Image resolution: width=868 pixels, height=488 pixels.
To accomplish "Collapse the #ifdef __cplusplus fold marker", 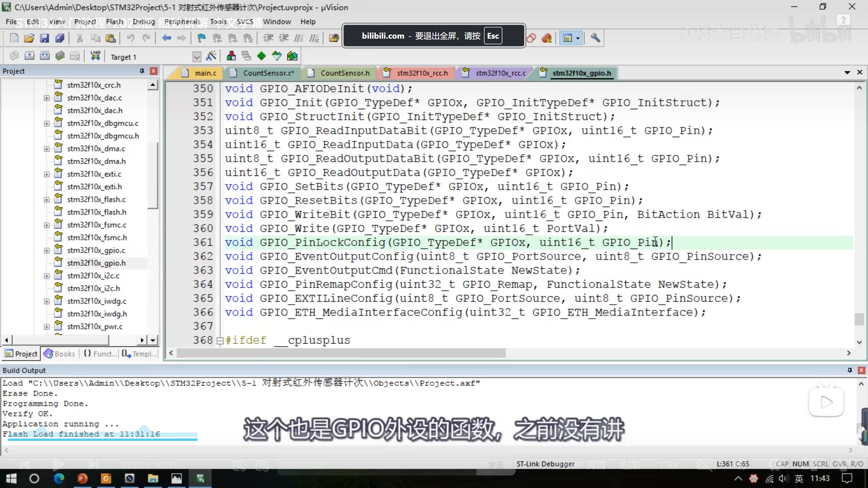I will coord(220,341).
